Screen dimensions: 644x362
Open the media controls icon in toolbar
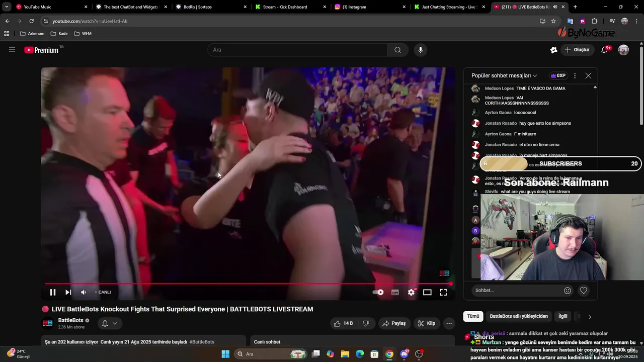(612, 21)
